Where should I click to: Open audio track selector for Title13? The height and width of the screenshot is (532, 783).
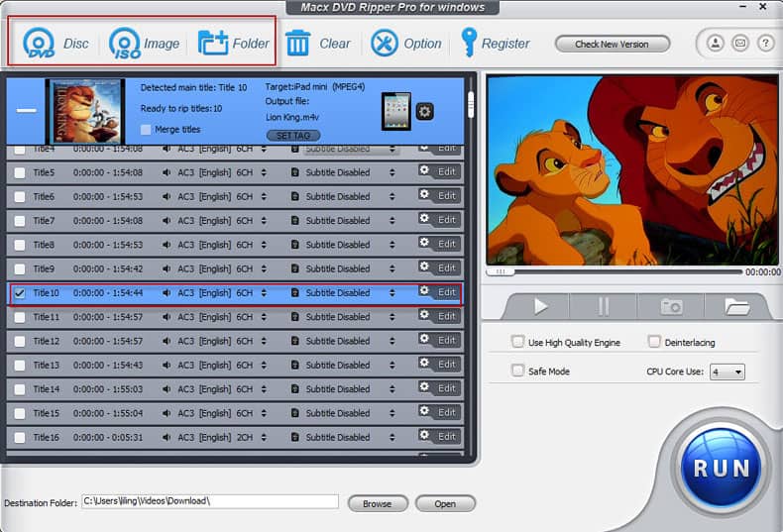[264, 366]
